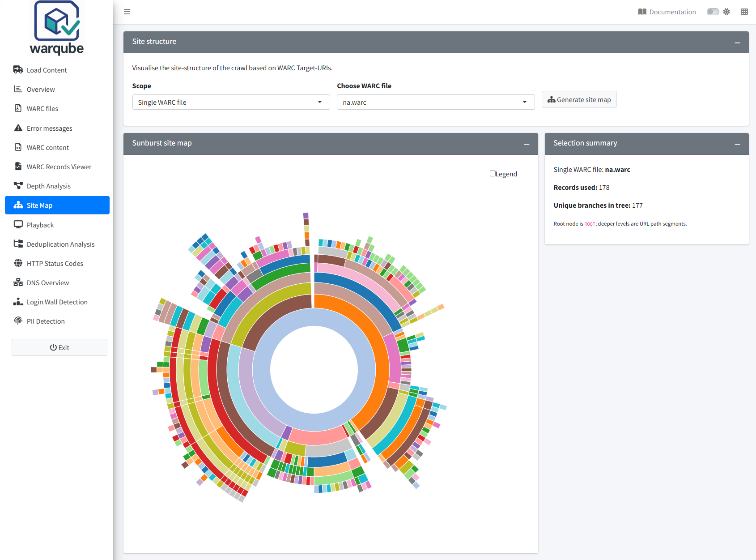The width and height of the screenshot is (756, 560).
Task: Click the Deduplication Analysis folder tree icon
Action: (18, 244)
